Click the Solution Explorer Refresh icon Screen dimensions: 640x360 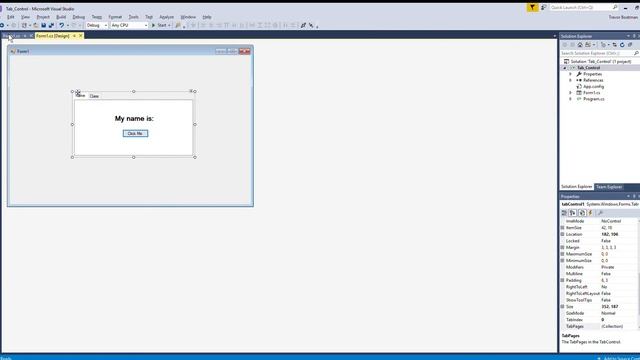622,45
